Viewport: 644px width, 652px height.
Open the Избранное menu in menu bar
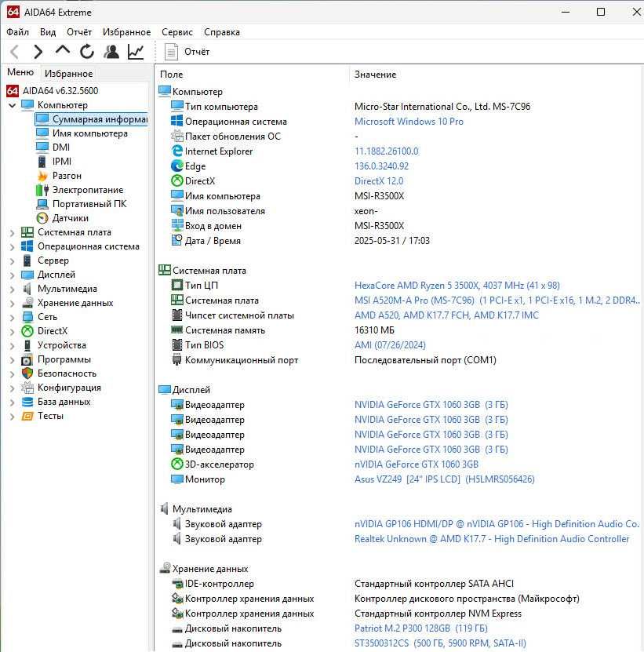[126, 32]
